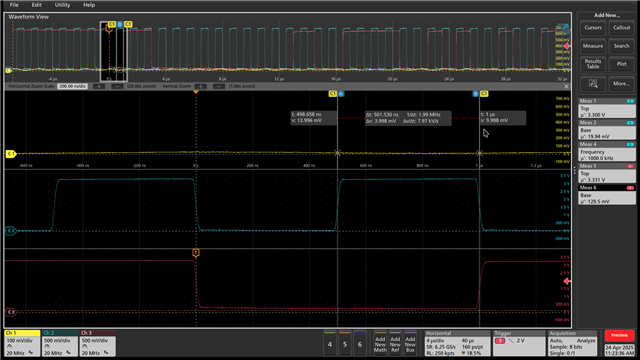This screenshot has height=360, width=640.
Task: Turn on channel 6 button
Action: click(360, 344)
